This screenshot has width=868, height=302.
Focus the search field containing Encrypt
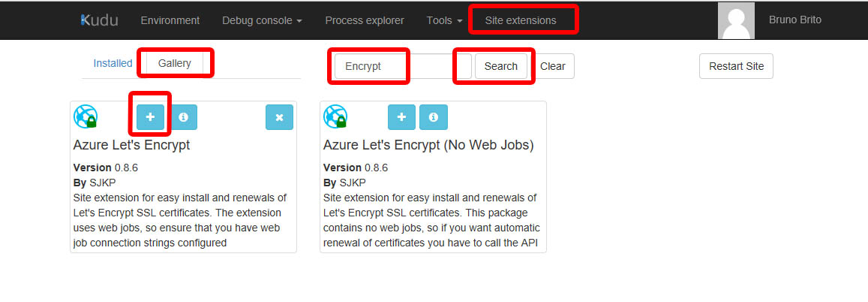(x=403, y=66)
